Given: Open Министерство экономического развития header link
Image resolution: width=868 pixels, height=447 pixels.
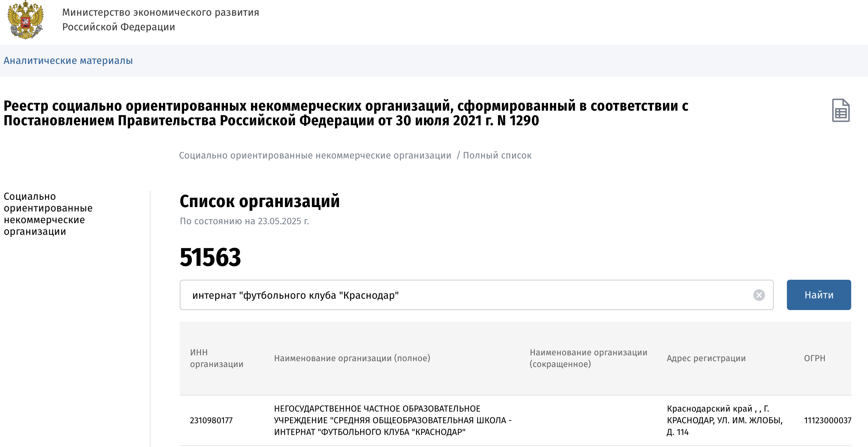Looking at the screenshot, I should pos(161,20).
